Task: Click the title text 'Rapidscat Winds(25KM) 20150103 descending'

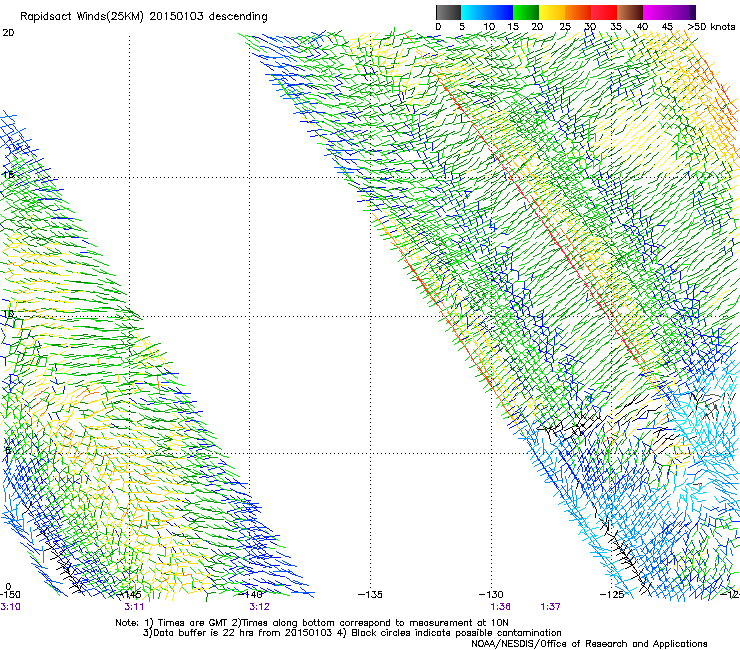Action: pyautogui.click(x=144, y=16)
